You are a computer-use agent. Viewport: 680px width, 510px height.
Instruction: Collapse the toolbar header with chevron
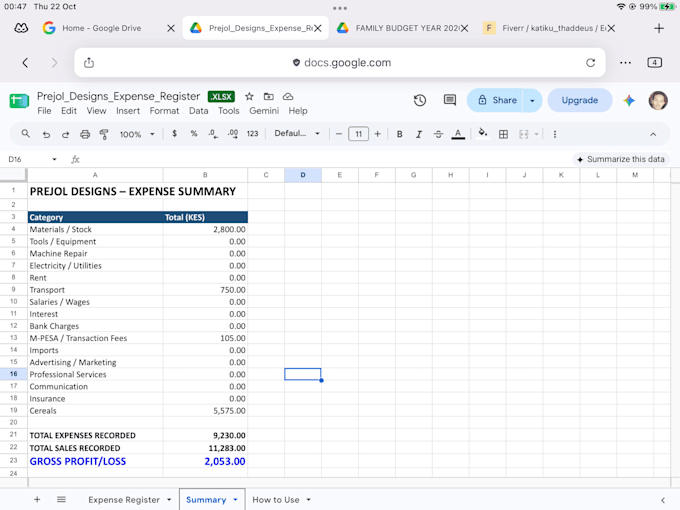653,134
